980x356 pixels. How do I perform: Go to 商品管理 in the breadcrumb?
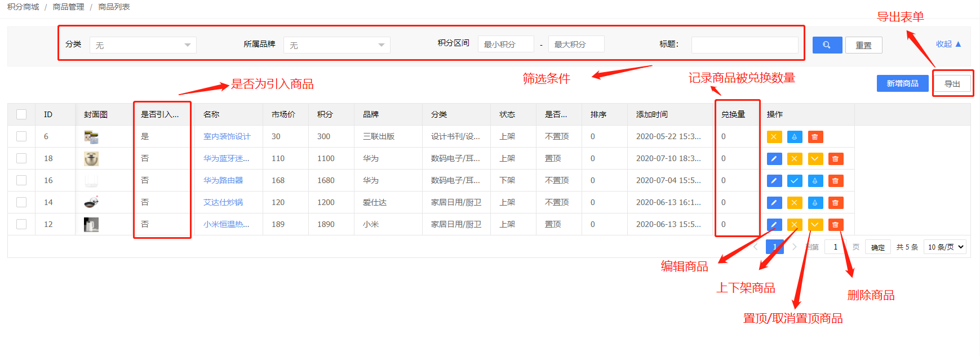click(68, 7)
